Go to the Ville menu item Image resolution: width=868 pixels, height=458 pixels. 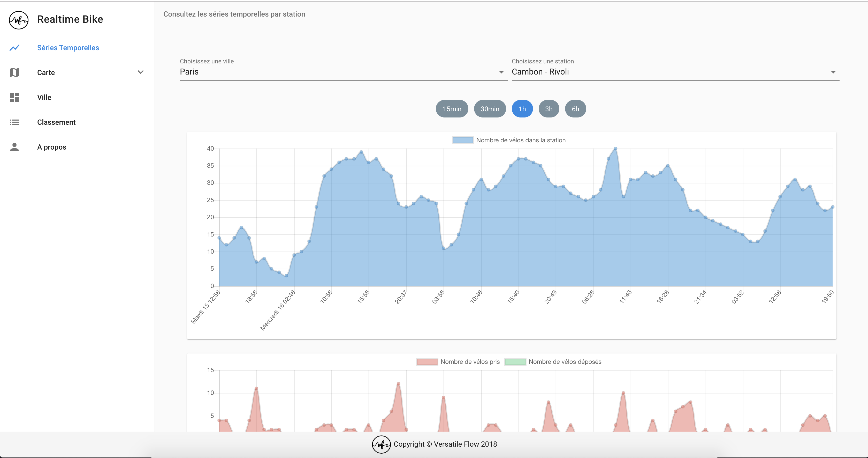(x=44, y=98)
